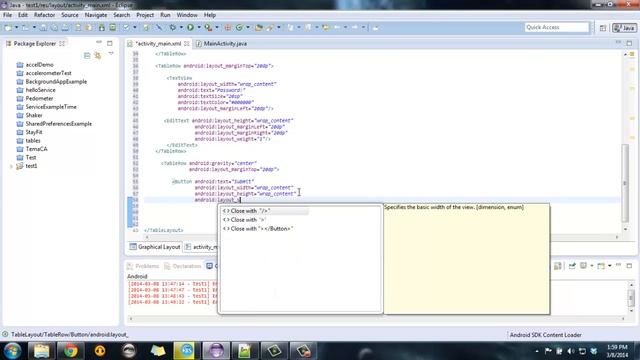This screenshot has width=640, height=360.
Task: Maximize the Package Explorer panel
Action: click(110, 43)
